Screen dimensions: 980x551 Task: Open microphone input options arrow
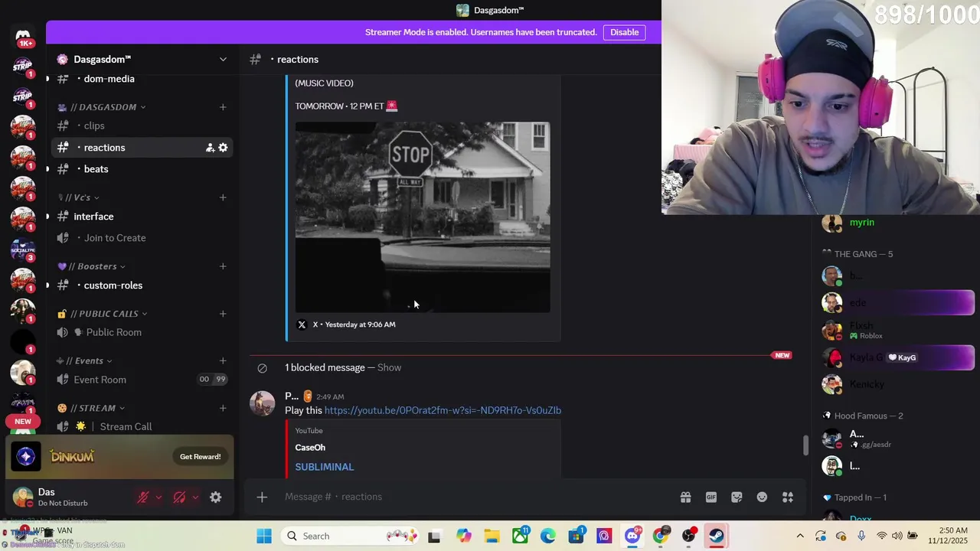(158, 497)
